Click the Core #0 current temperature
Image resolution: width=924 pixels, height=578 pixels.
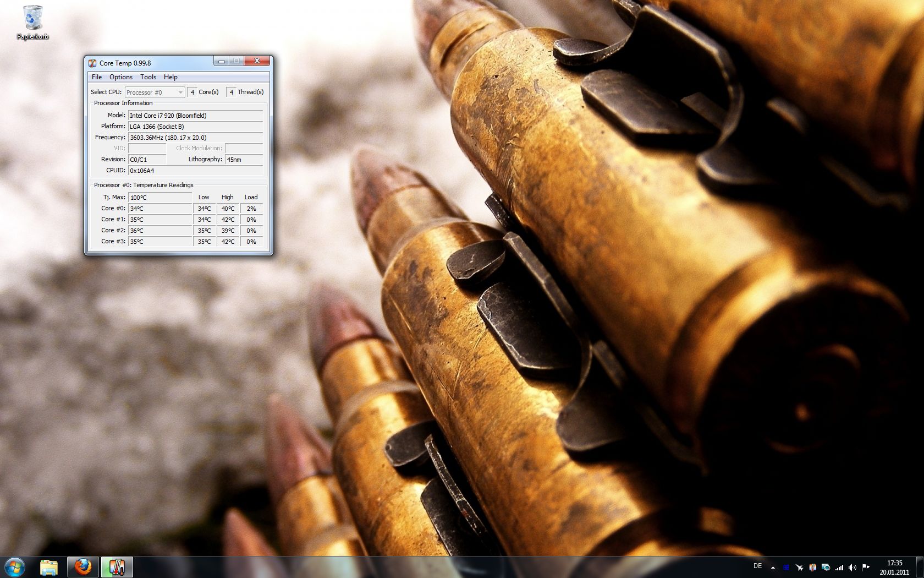point(160,209)
